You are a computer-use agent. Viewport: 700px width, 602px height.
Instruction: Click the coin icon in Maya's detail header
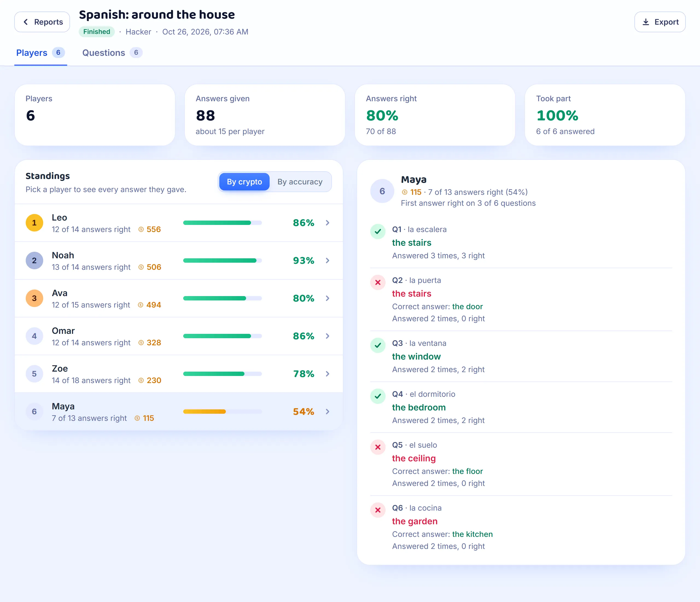tap(405, 192)
